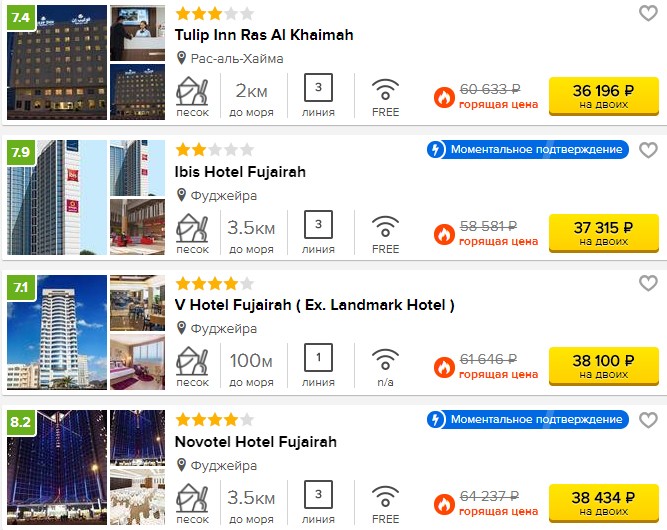
Task: Click the WiFi n/a icon for V Hotel Fujairah
Action: (x=385, y=359)
